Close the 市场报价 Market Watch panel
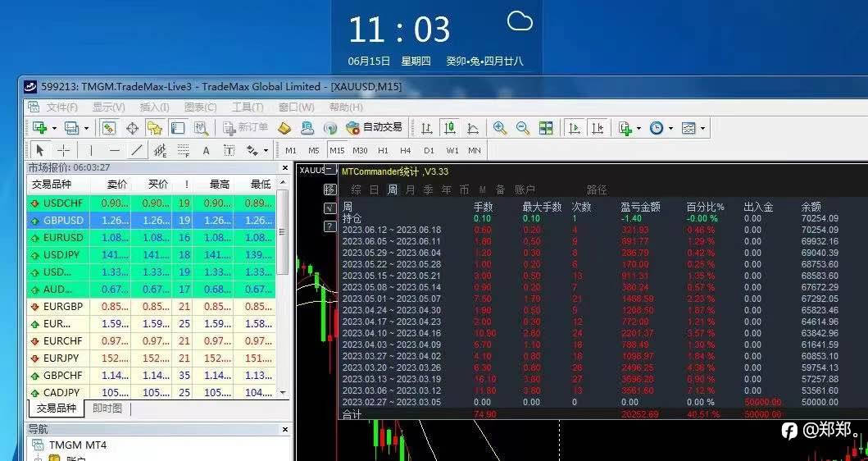Screen dimensions: 868x461 [x=285, y=167]
